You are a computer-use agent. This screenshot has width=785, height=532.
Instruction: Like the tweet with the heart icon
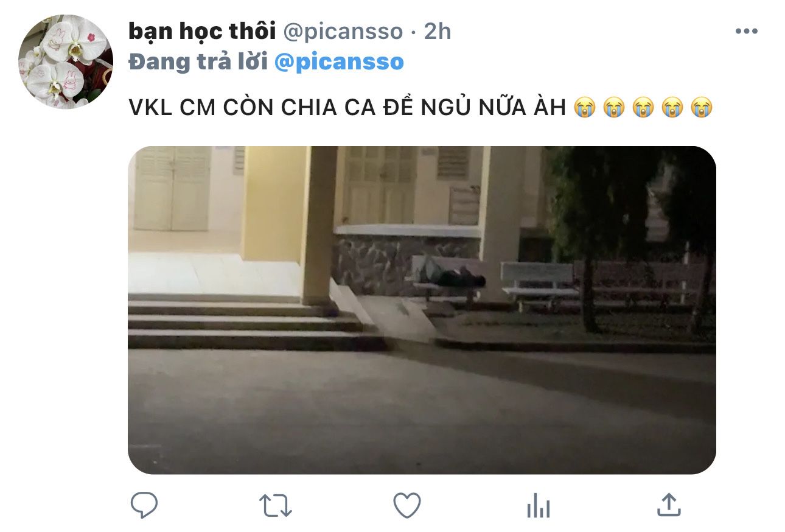click(x=407, y=505)
